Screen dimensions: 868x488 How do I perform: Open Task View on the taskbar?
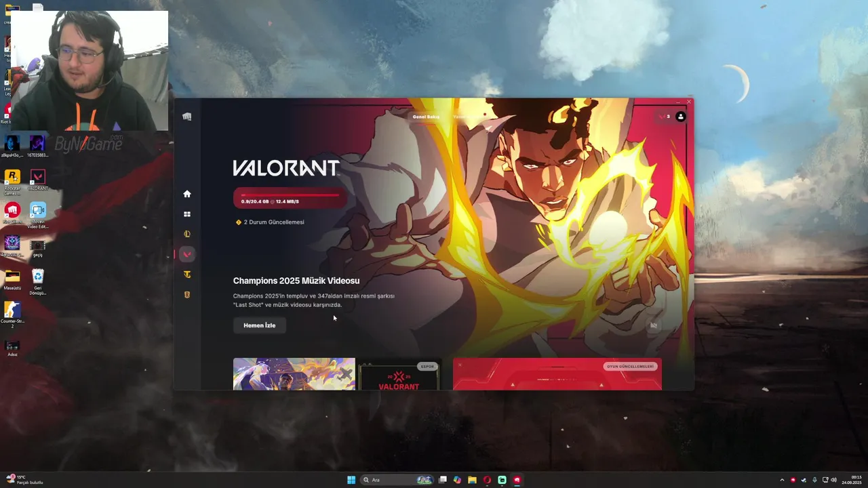click(x=443, y=480)
